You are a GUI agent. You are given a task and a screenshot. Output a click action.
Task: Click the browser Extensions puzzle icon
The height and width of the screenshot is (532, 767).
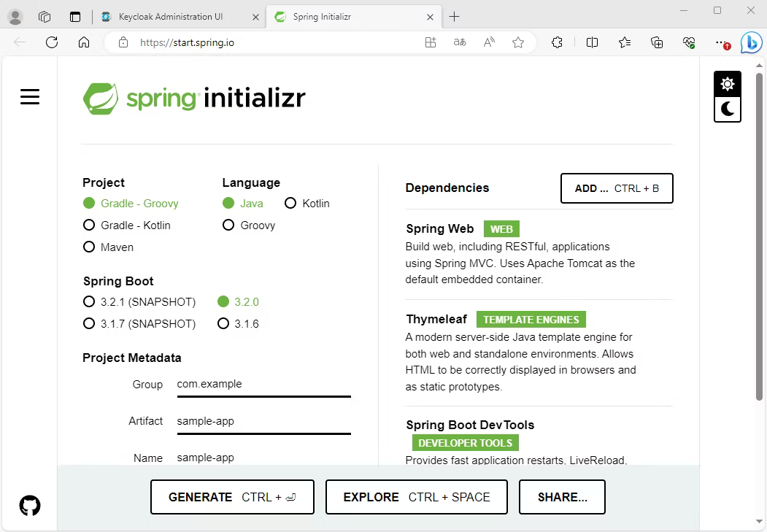557,42
